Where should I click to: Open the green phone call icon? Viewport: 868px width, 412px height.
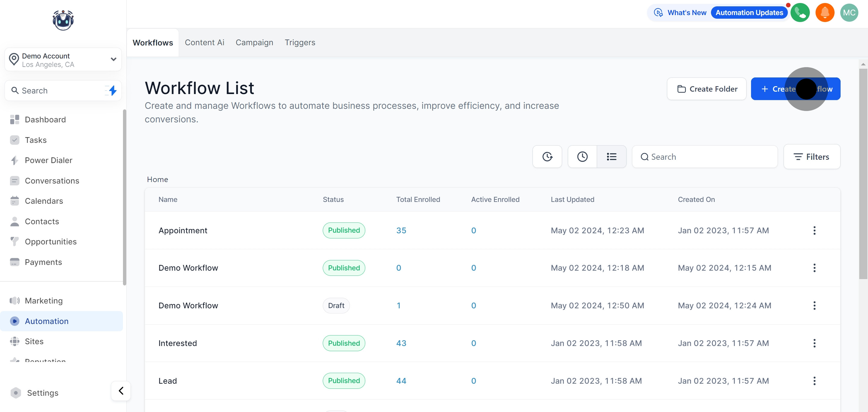point(800,12)
